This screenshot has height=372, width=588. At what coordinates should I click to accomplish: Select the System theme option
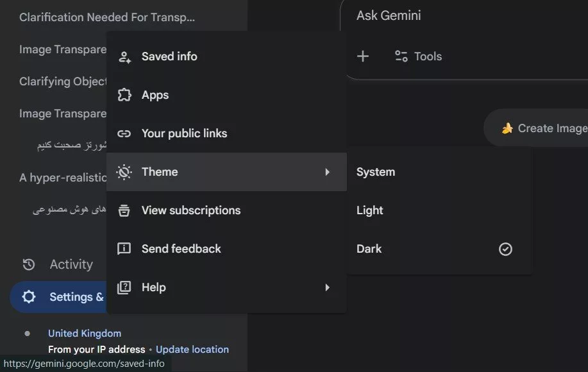click(x=376, y=172)
